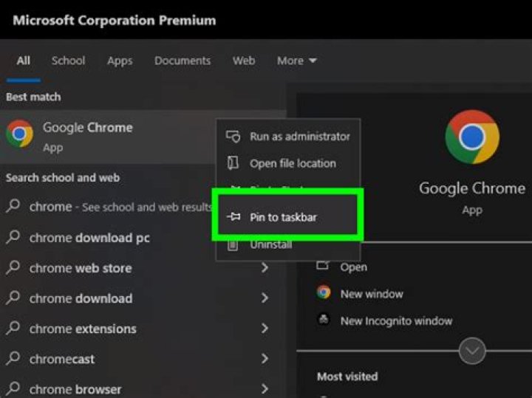Expand the 'chrome extensions' chevron

click(265, 328)
